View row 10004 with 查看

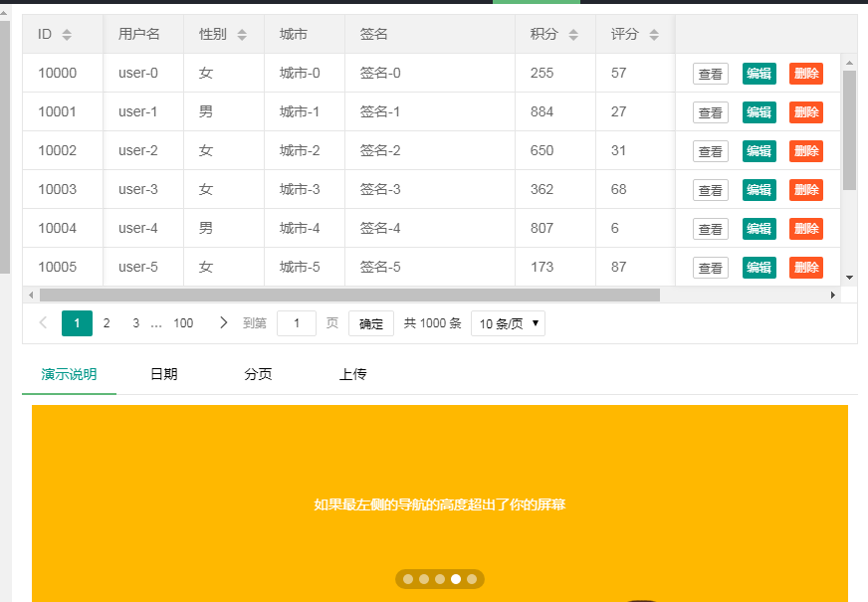tap(711, 229)
